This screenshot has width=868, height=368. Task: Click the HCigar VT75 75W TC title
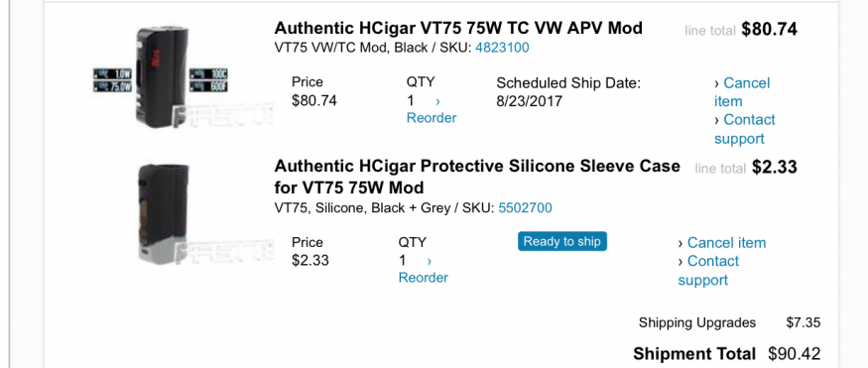tap(458, 28)
